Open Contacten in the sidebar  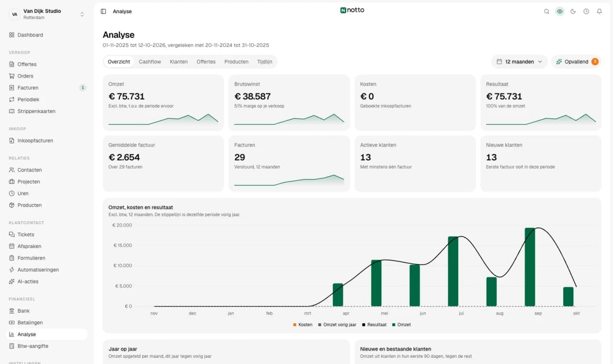click(47, 170)
